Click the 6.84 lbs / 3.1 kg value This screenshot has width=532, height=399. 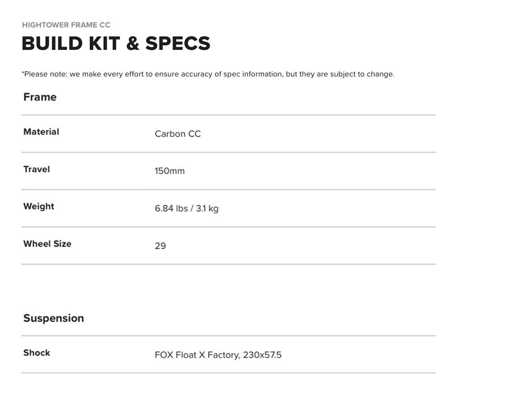tap(187, 209)
